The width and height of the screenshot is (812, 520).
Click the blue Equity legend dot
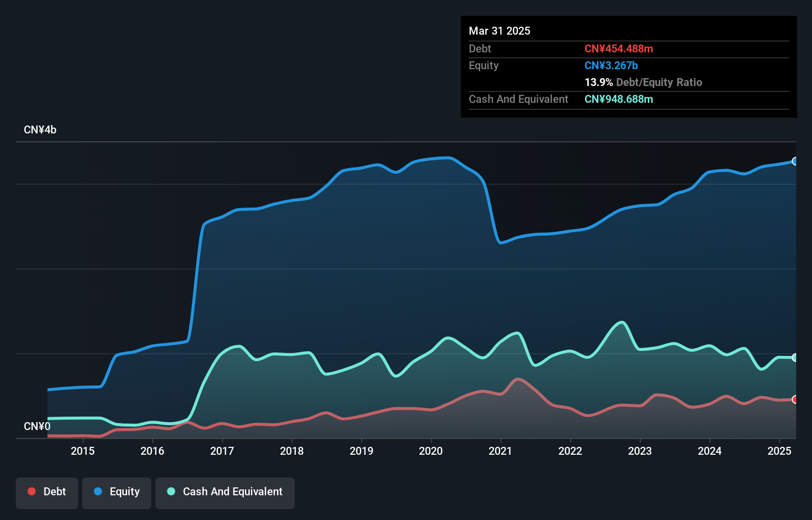click(98, 491)
